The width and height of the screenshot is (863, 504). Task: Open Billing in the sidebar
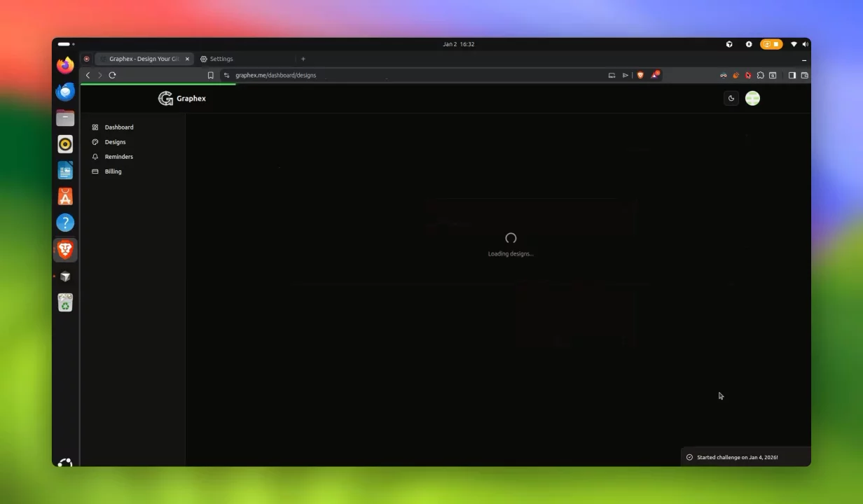[112, 171]
